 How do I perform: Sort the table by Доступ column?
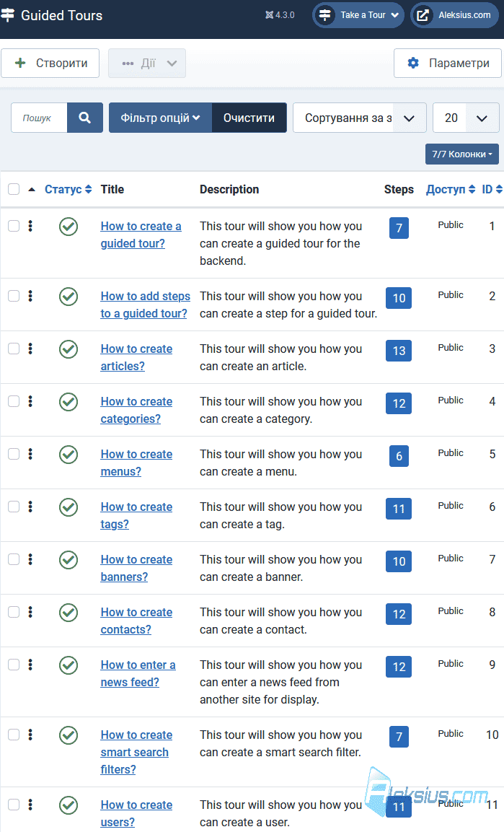click(451, 190)
